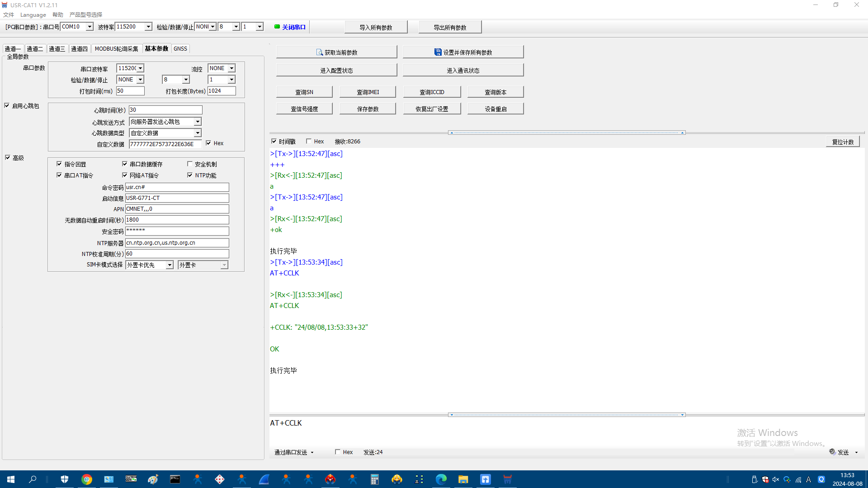This screenshot has height=488, width=868.
Task: Click the NTP服务器 input field
Action: (177, 243)
